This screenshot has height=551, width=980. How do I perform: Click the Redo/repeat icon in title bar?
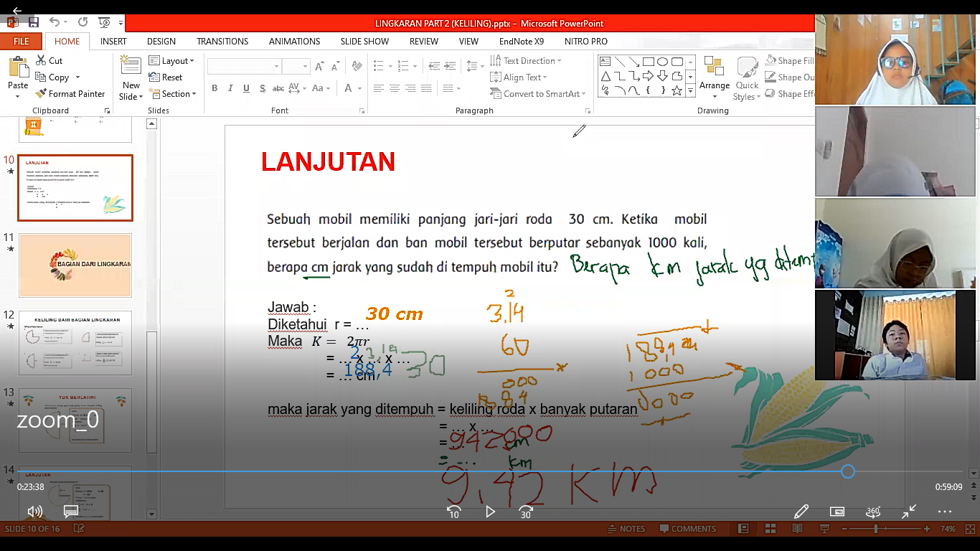click(83, 22)
